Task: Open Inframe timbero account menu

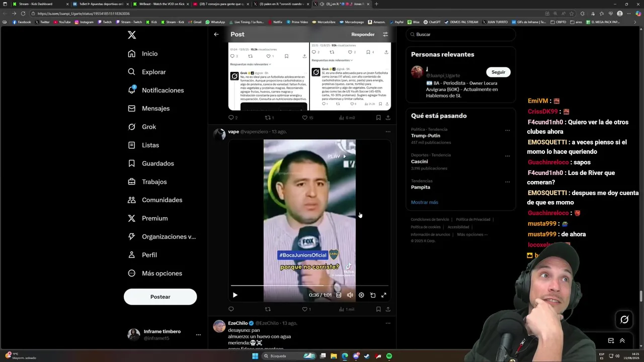Action: [x=165, y=335]
